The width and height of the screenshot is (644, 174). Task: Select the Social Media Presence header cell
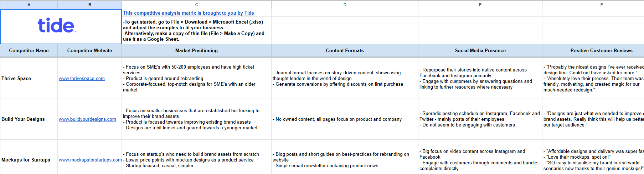[480, 50]
